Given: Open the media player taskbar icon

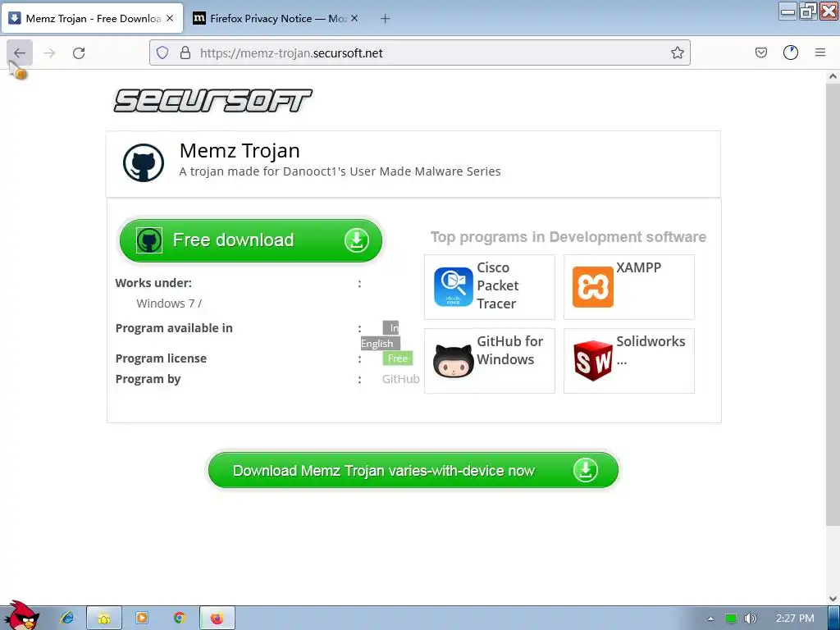Looking at the screenshot, I should [142, 619].
